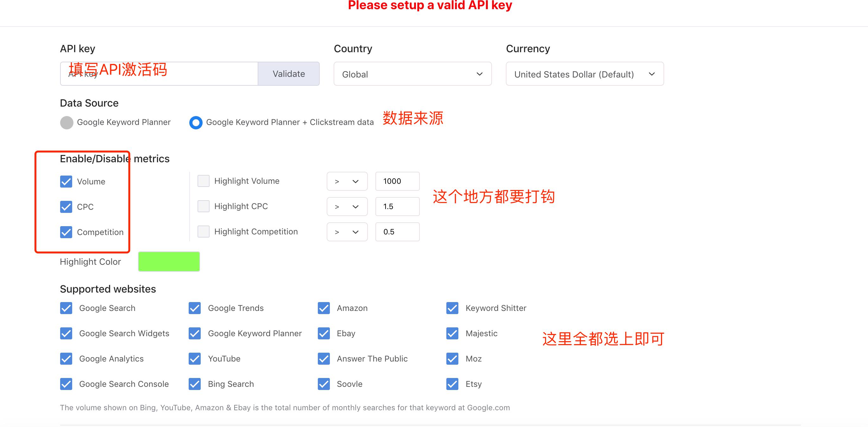Image resolution: width=868 pixels, height=427 pixels.
Task: Click the 1000 value field for Highlight Volume
Action: [x=397, y=181]
